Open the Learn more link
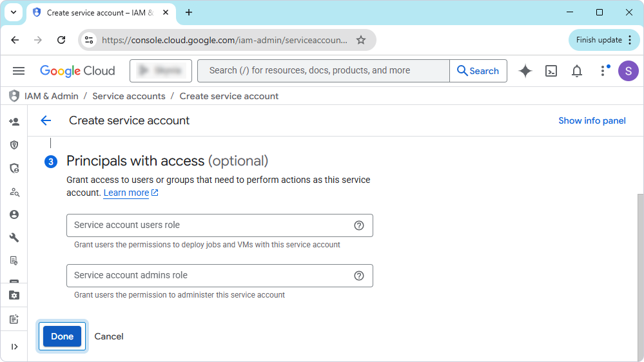 coord(126,193)
